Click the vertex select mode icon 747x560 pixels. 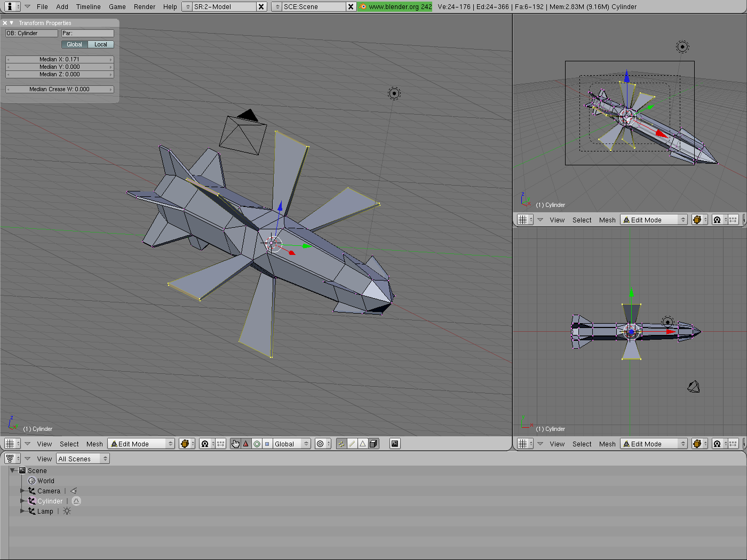click(341, 444)
